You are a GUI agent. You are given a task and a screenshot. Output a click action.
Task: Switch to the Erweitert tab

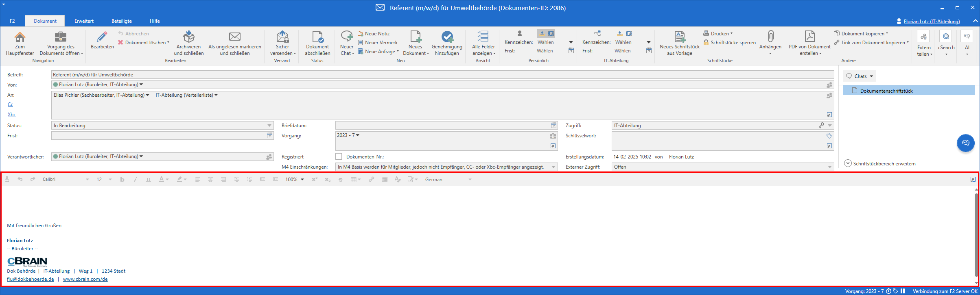coord(84,21)
